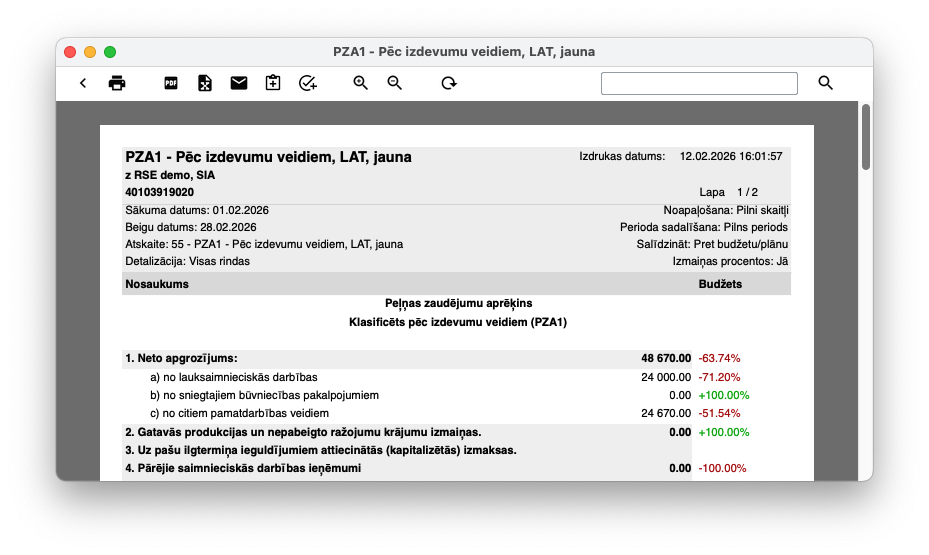Click the 24 670.00 amount value

[665, 413]
